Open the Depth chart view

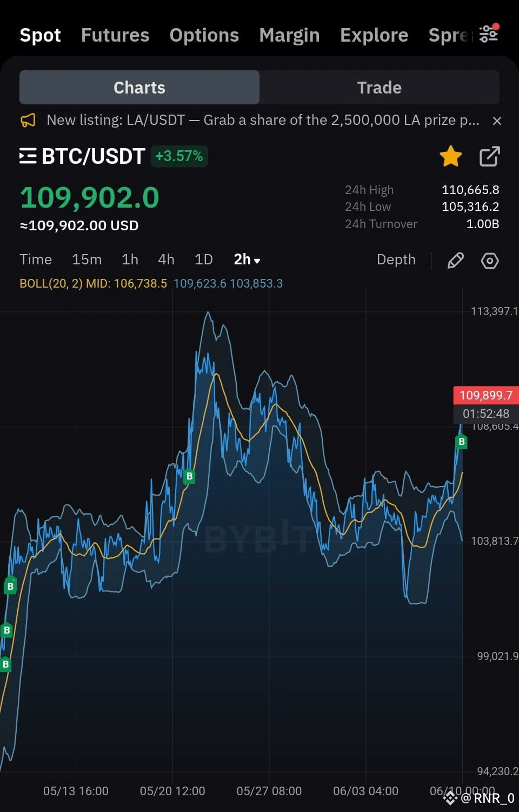point(396,259)
